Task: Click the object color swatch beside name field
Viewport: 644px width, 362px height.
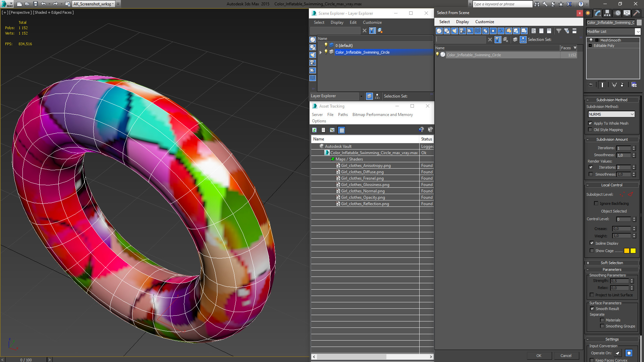Action: [639, 22]
